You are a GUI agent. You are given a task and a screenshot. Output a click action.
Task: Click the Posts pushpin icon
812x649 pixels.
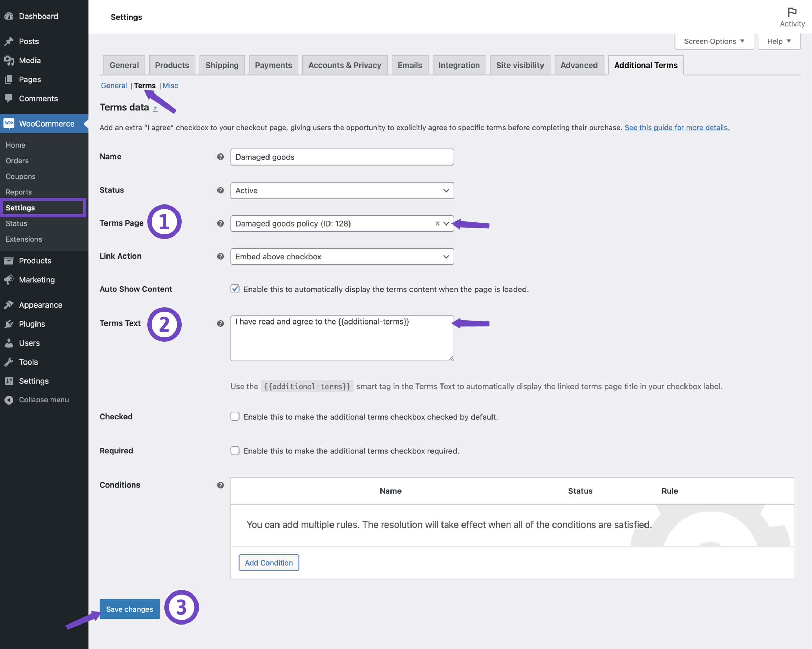(x=9, y=41)
